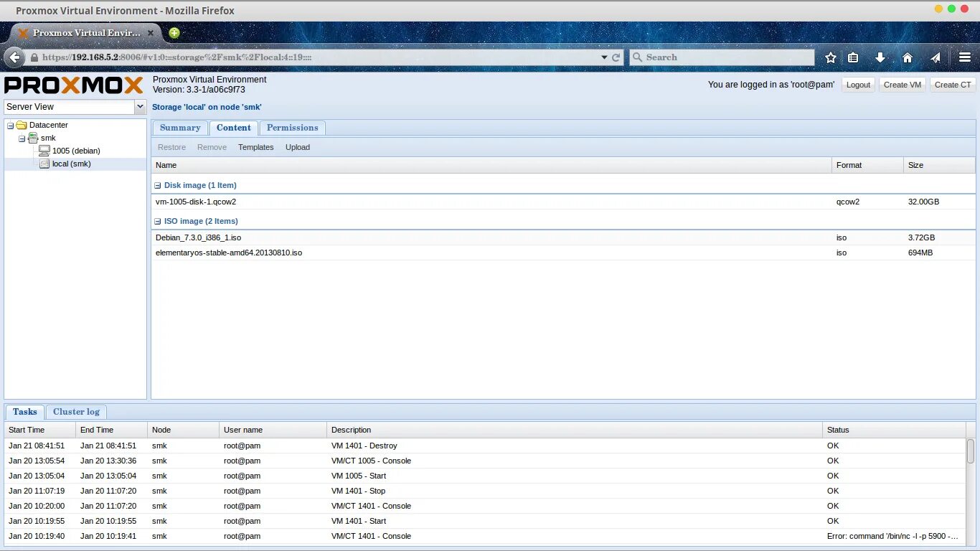Click the Datacenter folder icon
The height and width of the screenshot is (551, 980).
point(22,125)
